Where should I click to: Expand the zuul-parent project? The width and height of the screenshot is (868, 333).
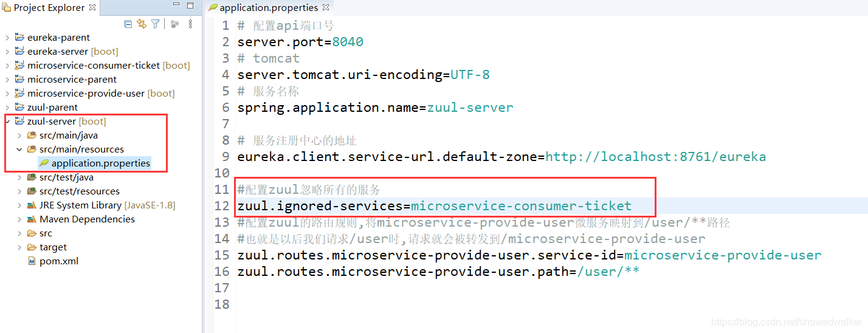(7, 107)
